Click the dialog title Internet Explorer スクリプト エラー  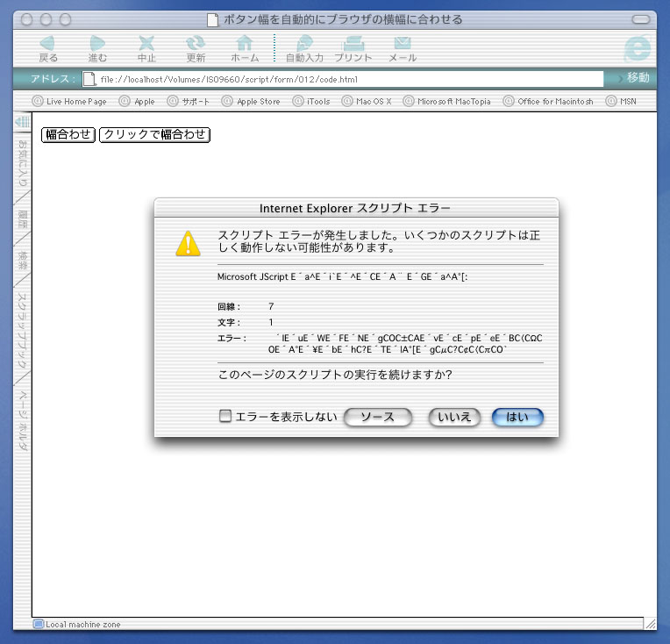[x=354, y=208]
